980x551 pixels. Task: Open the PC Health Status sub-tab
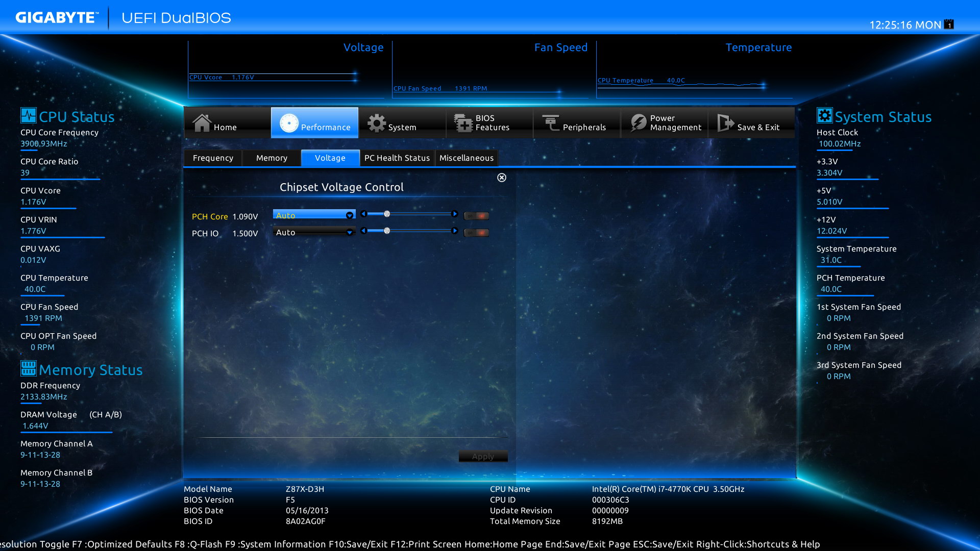pyautogui.click(x=397, y=158)
